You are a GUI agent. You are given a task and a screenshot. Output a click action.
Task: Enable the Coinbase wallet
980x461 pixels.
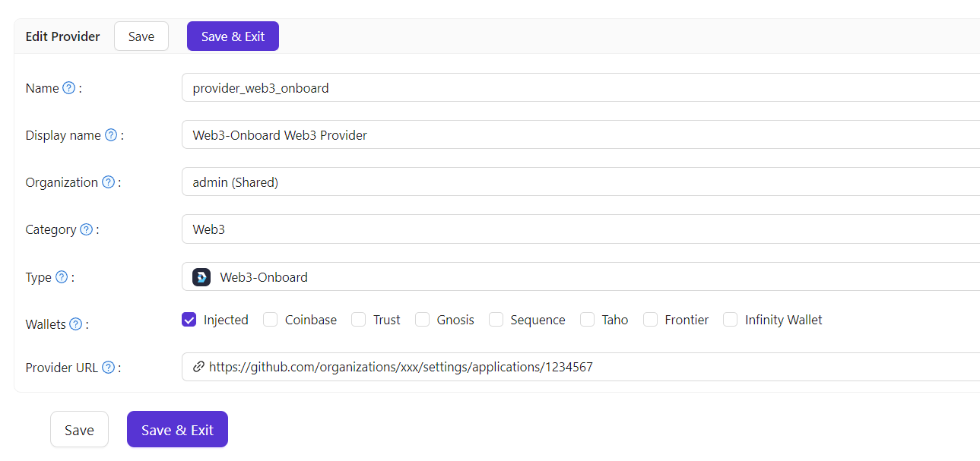click(x=270, y=319)
